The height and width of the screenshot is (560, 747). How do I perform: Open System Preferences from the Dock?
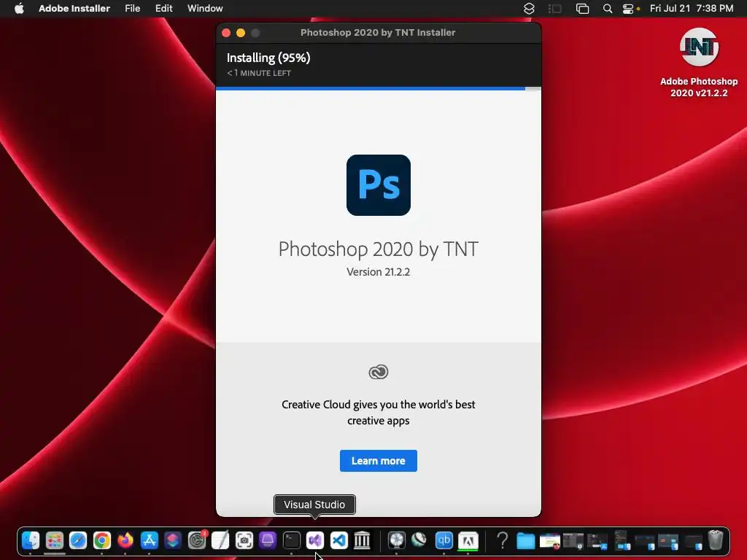pyautogui.click(x=196, y=540)
